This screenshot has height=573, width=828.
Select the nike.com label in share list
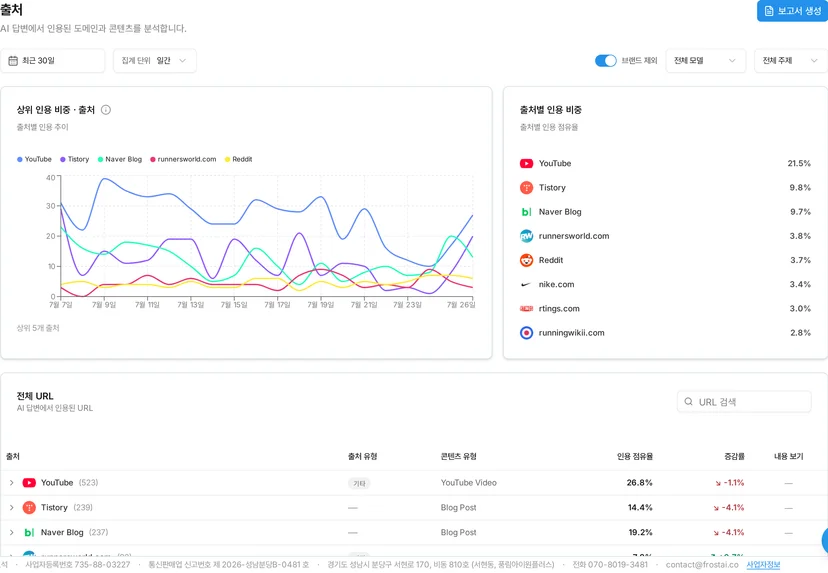557,285
